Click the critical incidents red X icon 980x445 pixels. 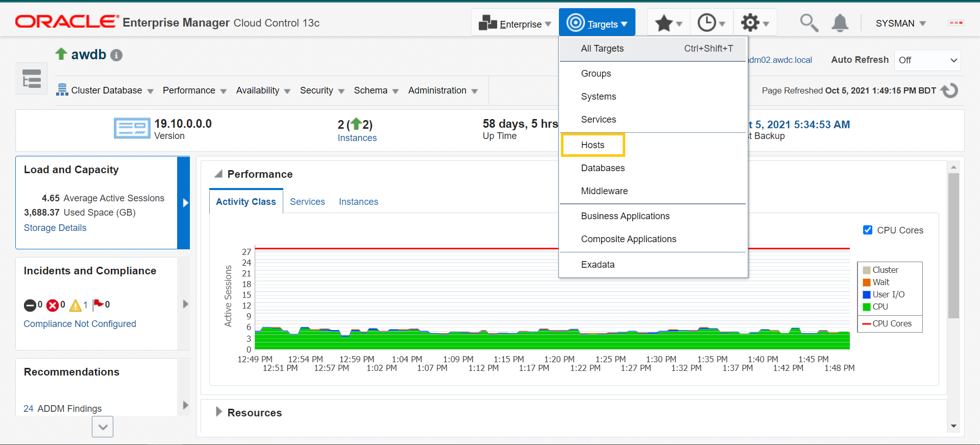[53, 306]
